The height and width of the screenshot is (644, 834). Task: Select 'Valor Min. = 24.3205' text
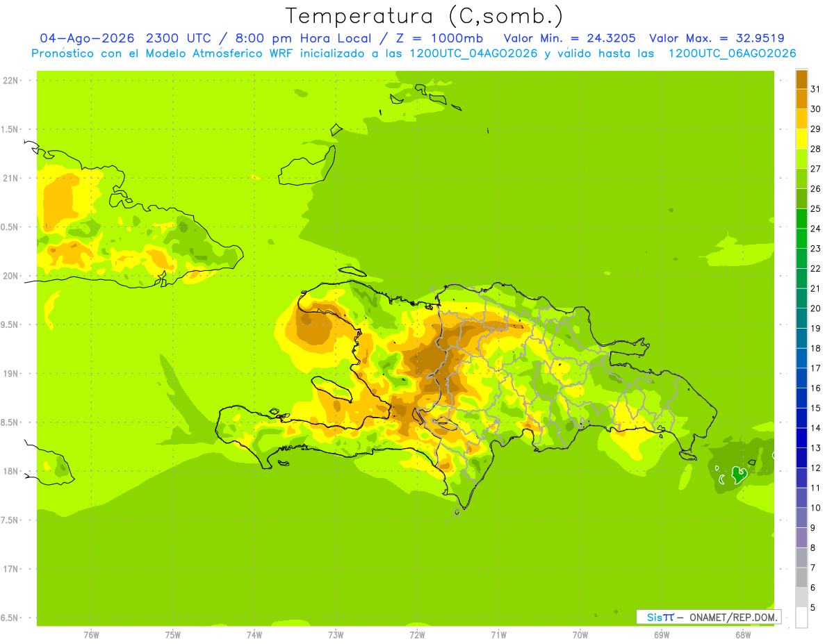(x=569, y=38)
